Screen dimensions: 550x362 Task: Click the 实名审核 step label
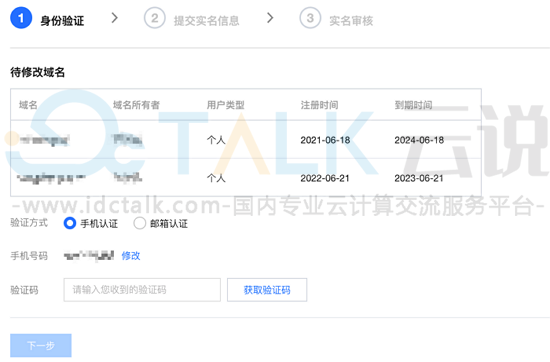click(x=351, y=21)
